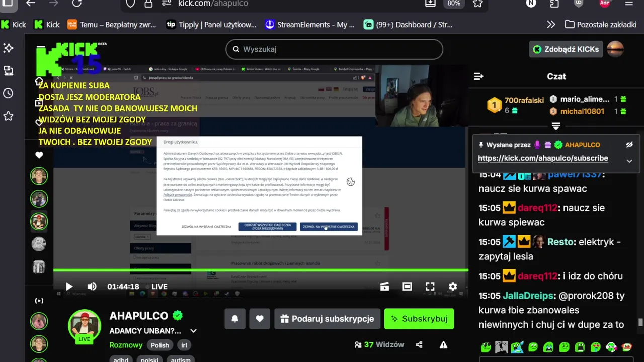This screenshot has height=362, width=644.
Task: Open StreamElements bookmark
Action: [310, 25]
